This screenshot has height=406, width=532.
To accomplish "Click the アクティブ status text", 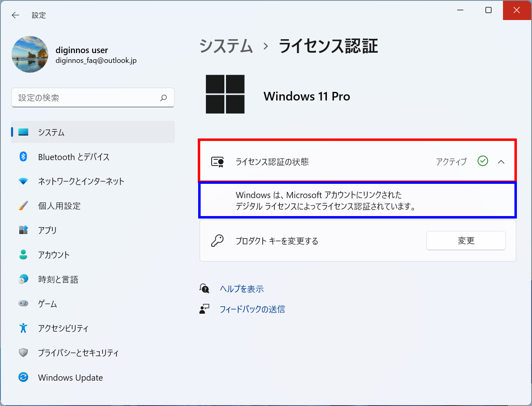I will pyautogui.click(x=451, y=162).
